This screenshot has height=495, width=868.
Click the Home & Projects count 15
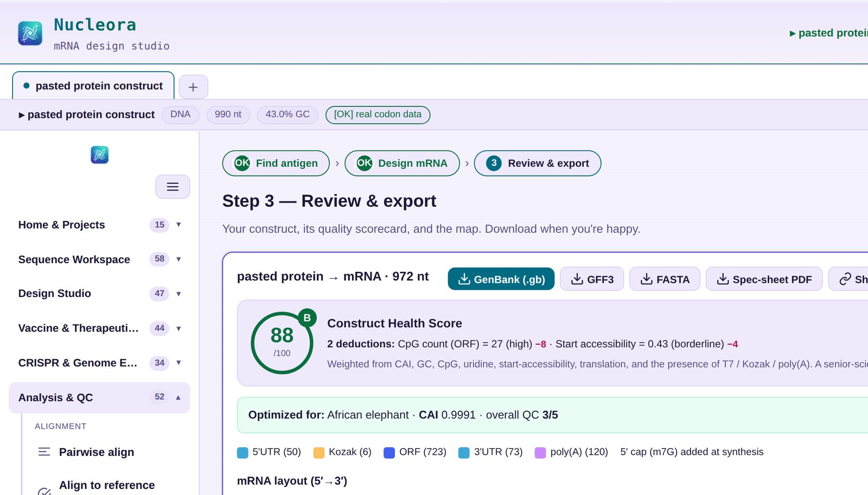coord(159,225)
